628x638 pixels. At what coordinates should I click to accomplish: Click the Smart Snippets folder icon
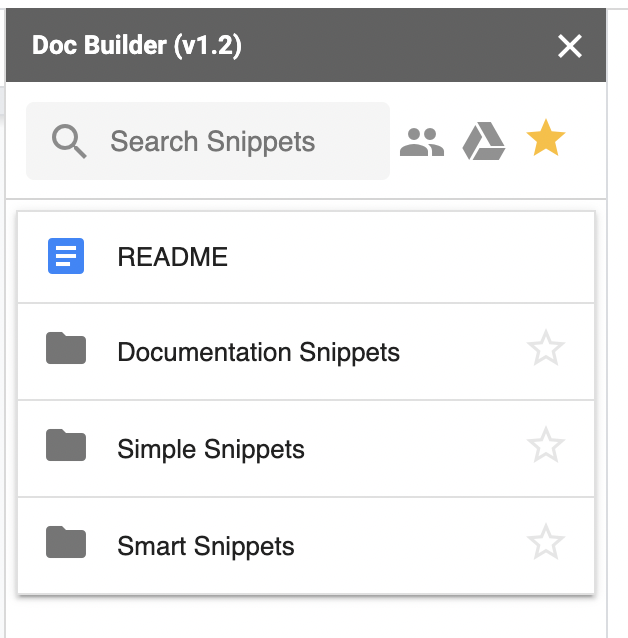[x=66, y=542]
